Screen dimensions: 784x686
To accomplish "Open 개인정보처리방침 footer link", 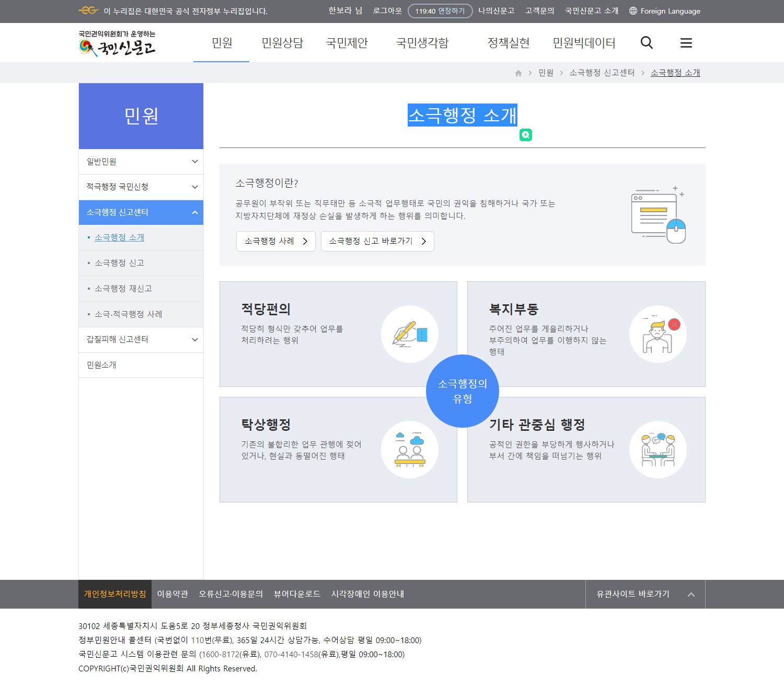I will [115, 594].
